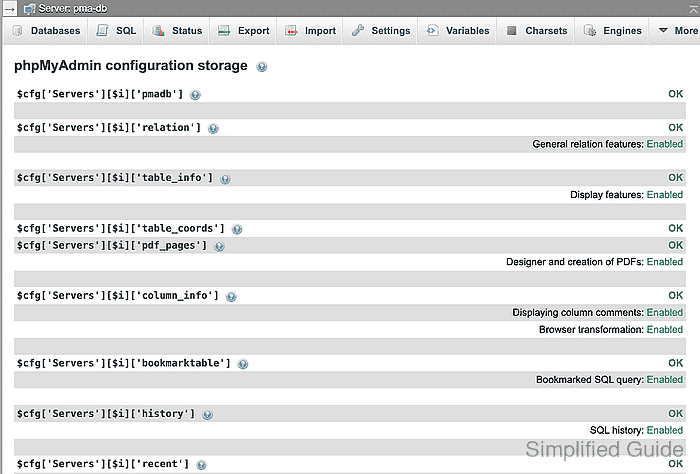Open help icon beside relation setting

(x=213, y=129)
